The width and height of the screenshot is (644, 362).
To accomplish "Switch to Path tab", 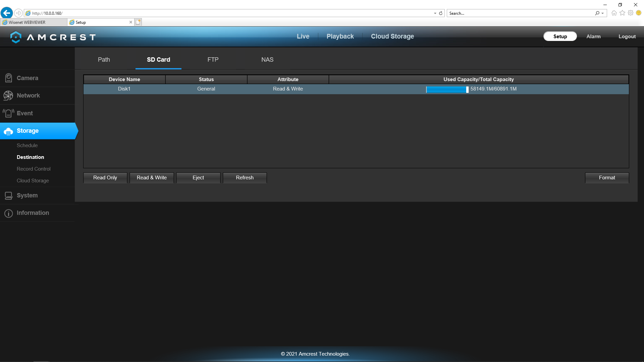I will [x=104, y=60].
